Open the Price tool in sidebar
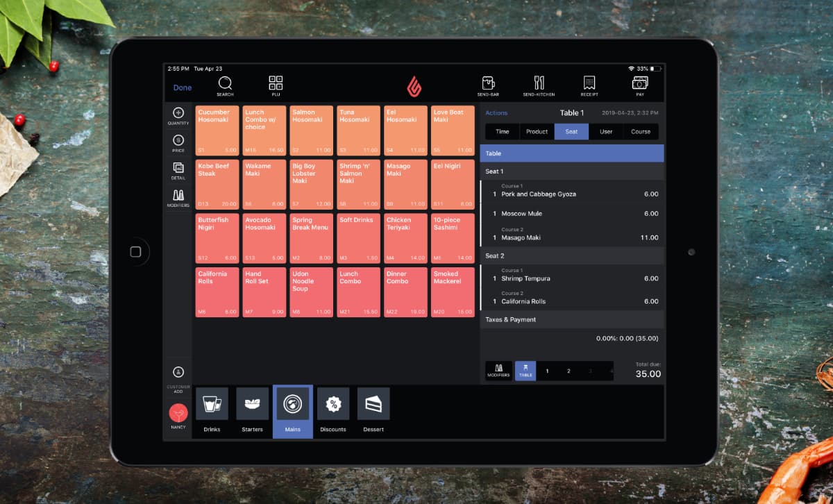 [x=178, y=144]
